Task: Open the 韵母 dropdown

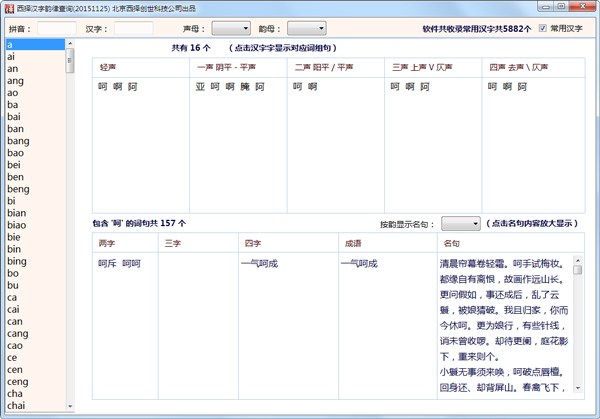Action: coord(307,28)
